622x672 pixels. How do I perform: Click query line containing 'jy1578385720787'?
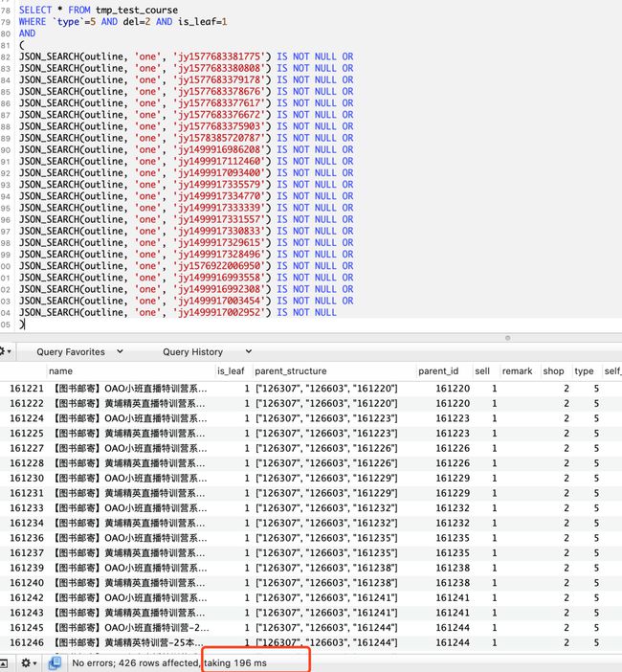click(187, 138)
